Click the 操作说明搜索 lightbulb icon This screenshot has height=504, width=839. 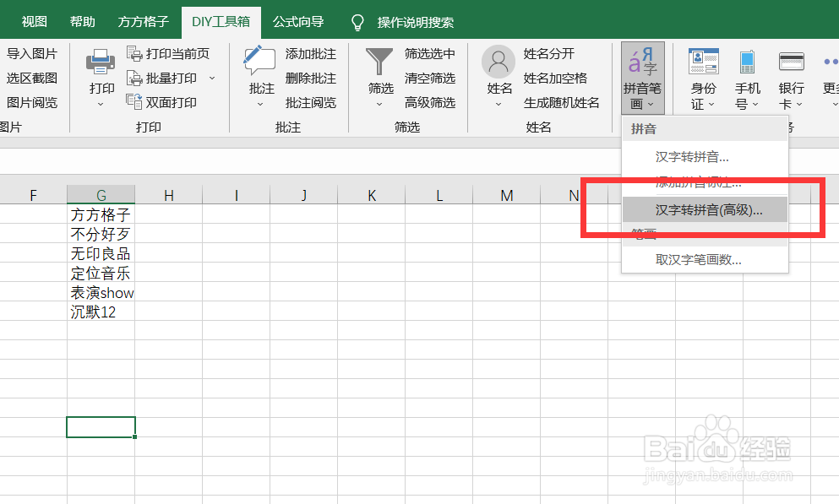coord(357,22)
